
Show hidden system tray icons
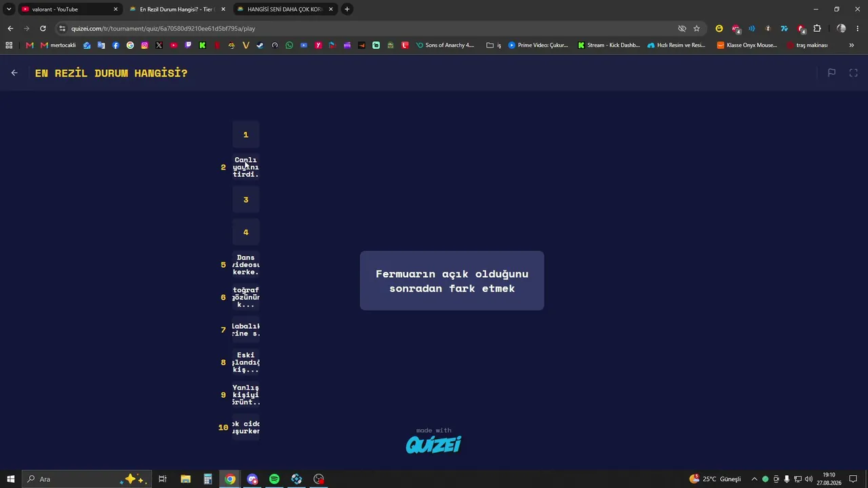pos(754,479)
